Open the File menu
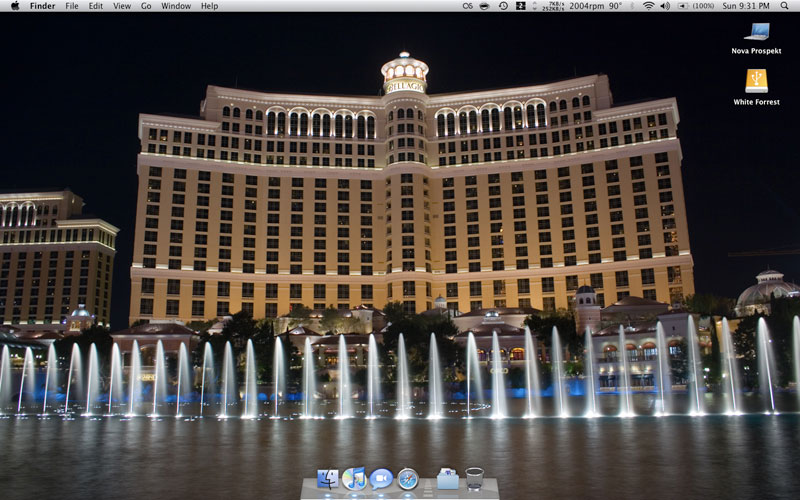 coord(72,6)
